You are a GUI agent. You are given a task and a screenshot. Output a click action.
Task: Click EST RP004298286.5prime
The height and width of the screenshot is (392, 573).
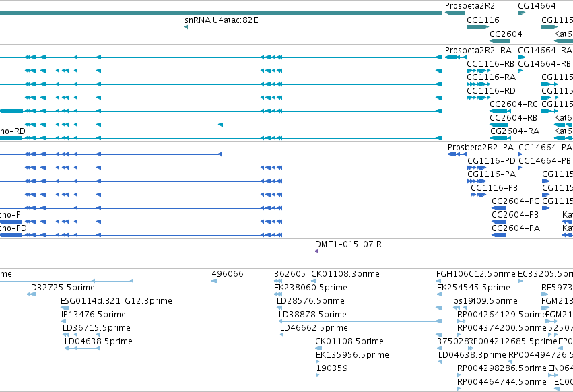pos(502,368)
